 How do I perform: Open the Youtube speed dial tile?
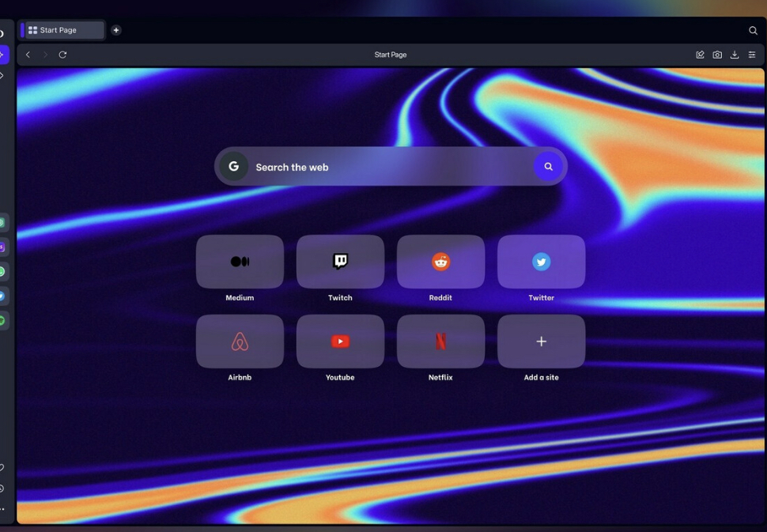(x=340, y=341)
